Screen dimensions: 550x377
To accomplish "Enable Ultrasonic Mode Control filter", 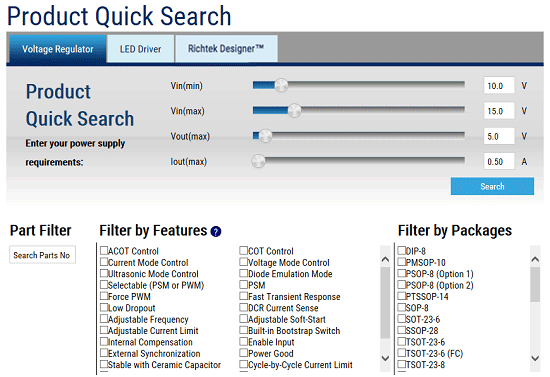I will pos(104,273).
